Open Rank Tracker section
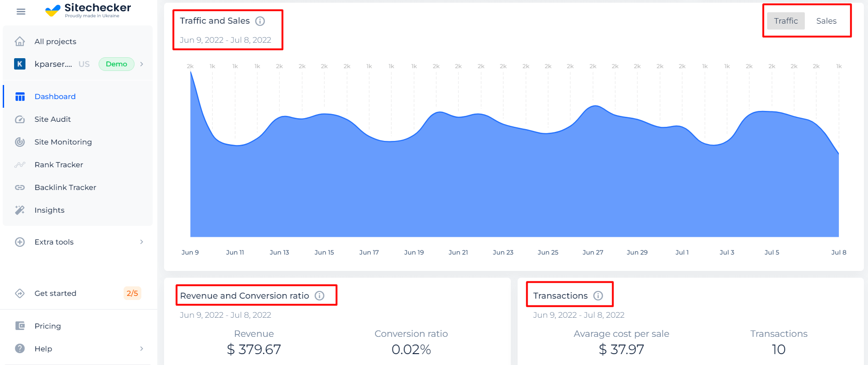Image resolution: width=868 pixels, height=365 pixels. 59,165
